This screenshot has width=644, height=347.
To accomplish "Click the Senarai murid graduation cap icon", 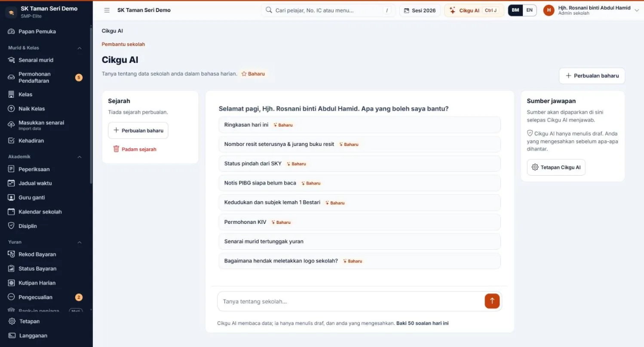I will coord(11,60).
